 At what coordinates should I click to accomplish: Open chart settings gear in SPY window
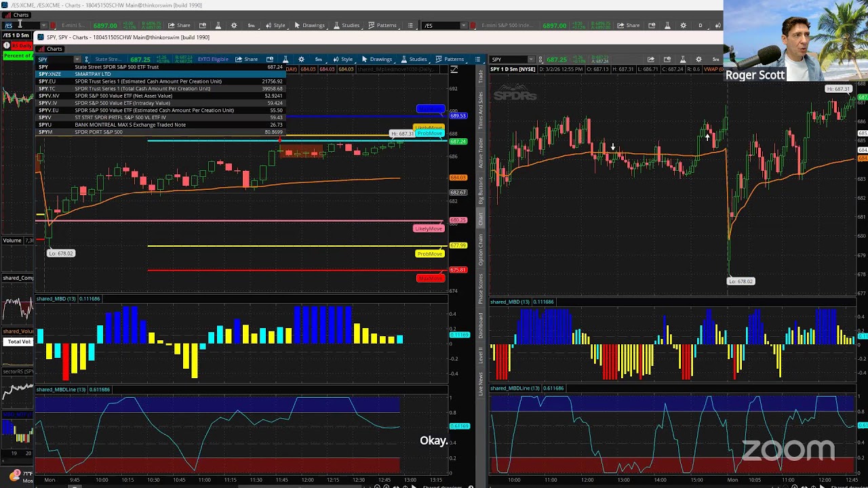point(301,60)
